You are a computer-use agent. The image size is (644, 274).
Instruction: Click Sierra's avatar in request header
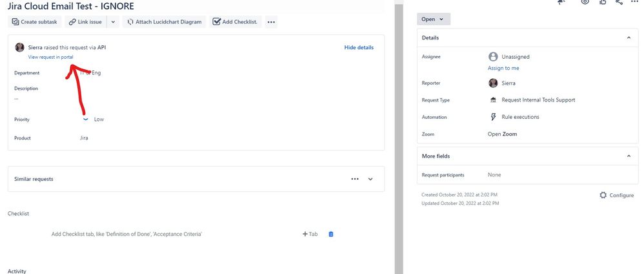tap(20, 47)
